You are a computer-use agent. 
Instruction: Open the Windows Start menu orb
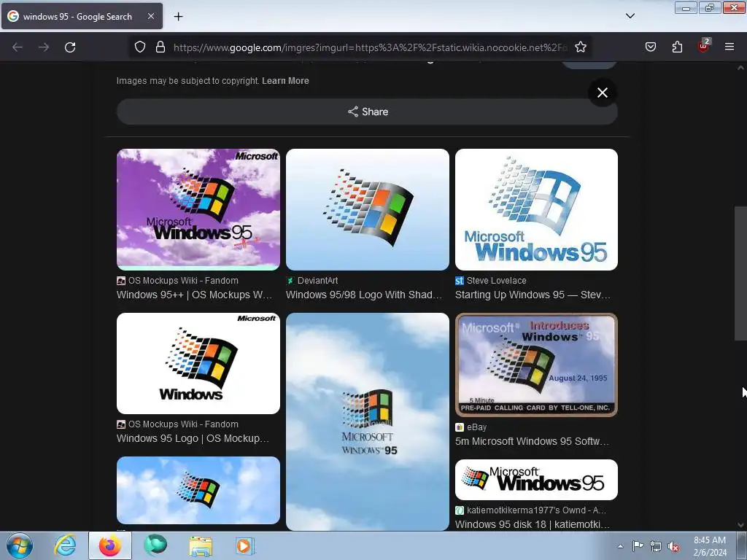pos(20,545)
